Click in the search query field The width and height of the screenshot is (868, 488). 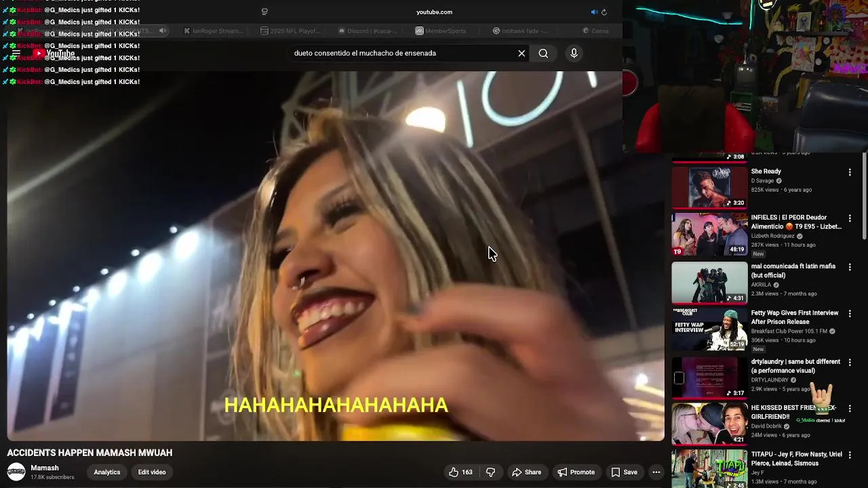(x=403, y=53)
